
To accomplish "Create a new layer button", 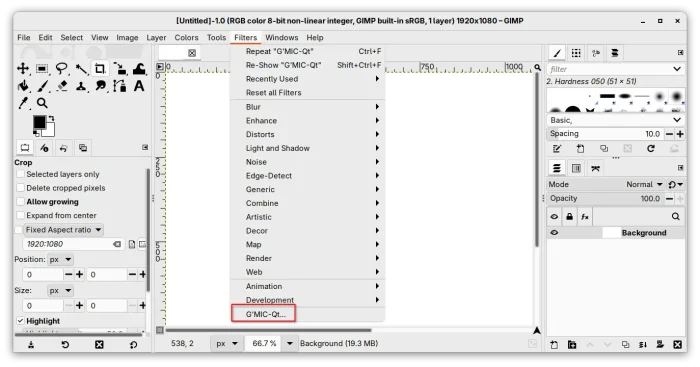I will [x=554, y=345].
